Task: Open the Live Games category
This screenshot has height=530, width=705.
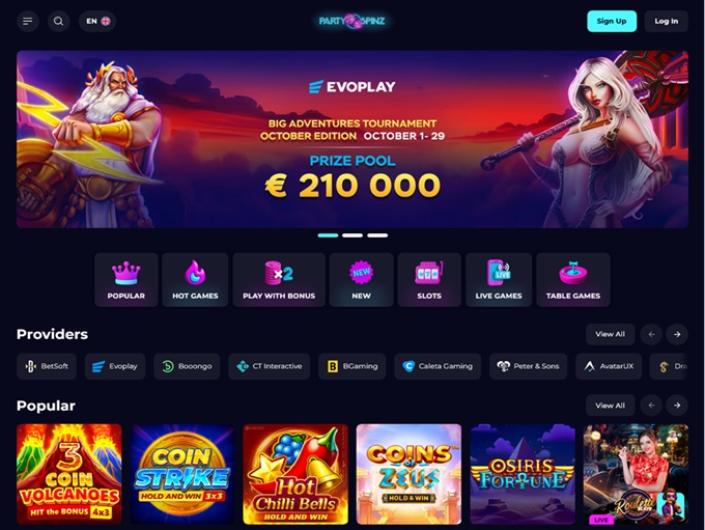Action: click(x=499, y=280)
